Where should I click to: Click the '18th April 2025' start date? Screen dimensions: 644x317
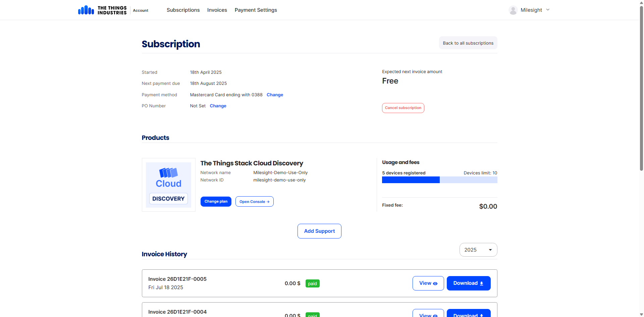tap(206, 72)
